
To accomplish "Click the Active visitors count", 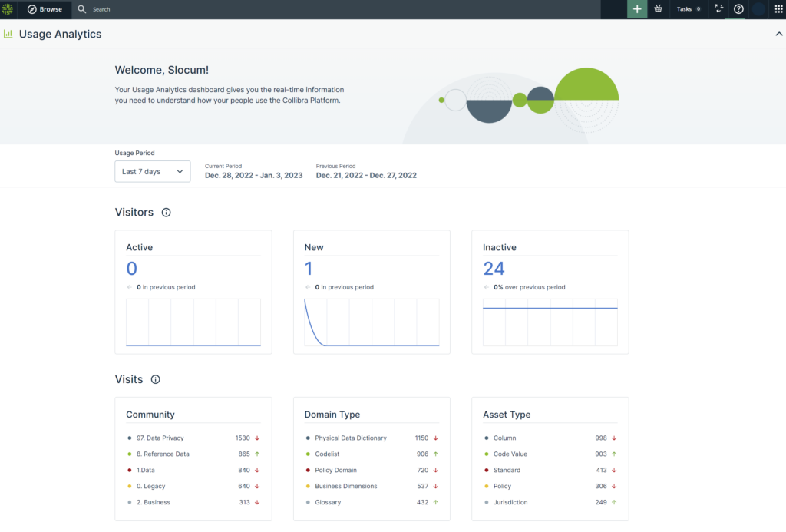I will [131, 268].
